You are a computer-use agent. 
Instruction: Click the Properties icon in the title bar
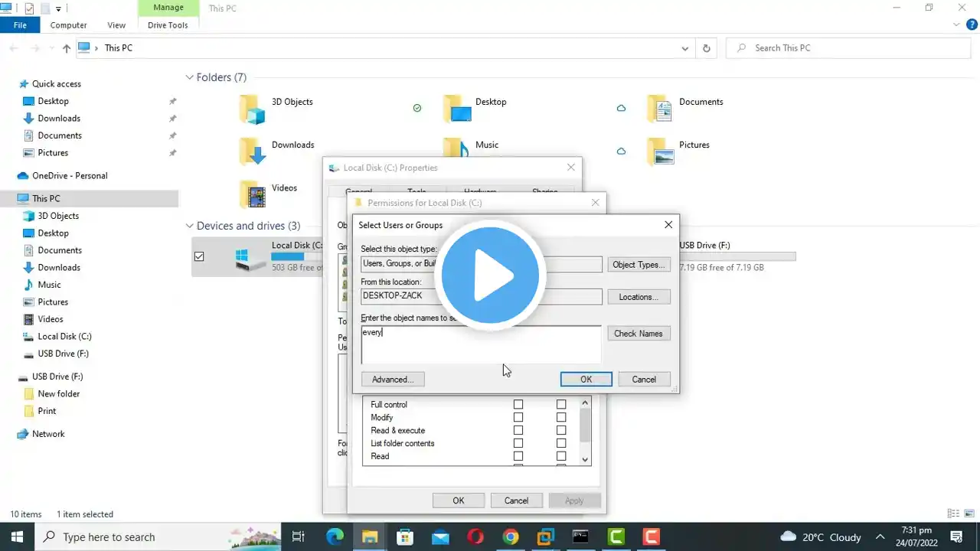click(29, 8)
